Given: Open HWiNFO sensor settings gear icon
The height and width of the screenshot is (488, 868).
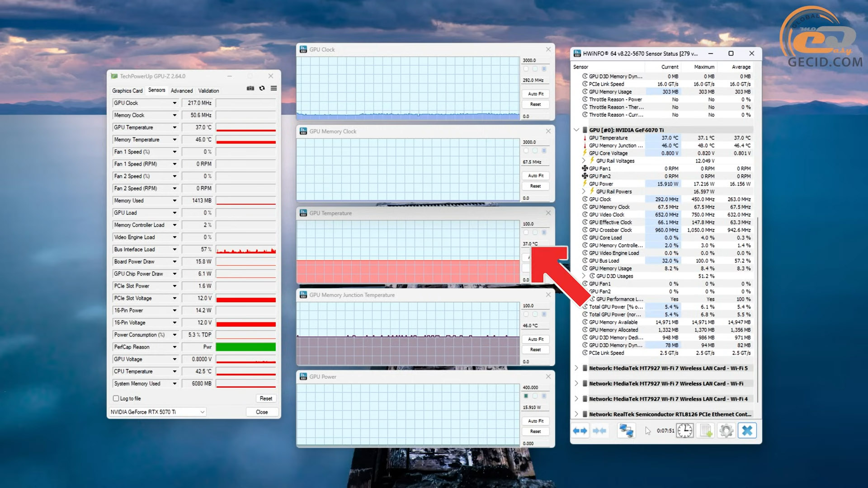Looking at the screenshot, I should tap(726, 431).
